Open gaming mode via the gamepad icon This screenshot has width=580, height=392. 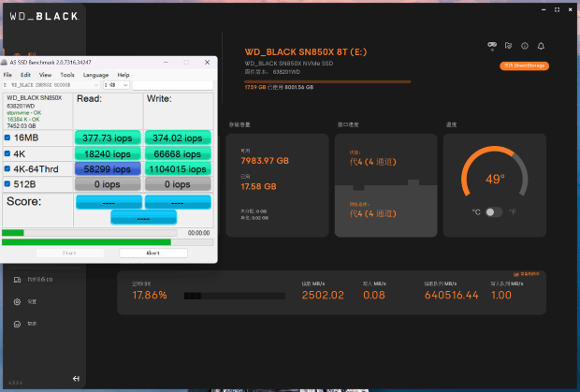[492, 46]
